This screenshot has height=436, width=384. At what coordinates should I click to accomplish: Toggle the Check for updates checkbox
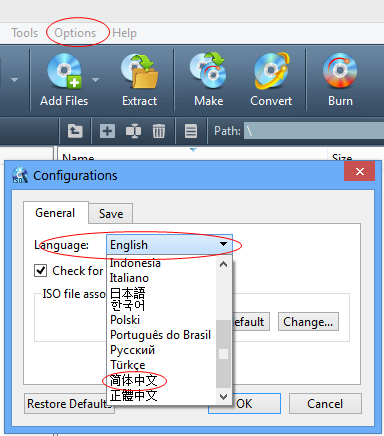40,270
